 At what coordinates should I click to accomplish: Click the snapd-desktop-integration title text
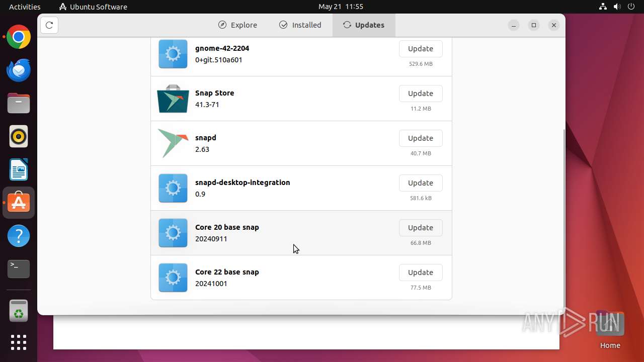point(243,183)
